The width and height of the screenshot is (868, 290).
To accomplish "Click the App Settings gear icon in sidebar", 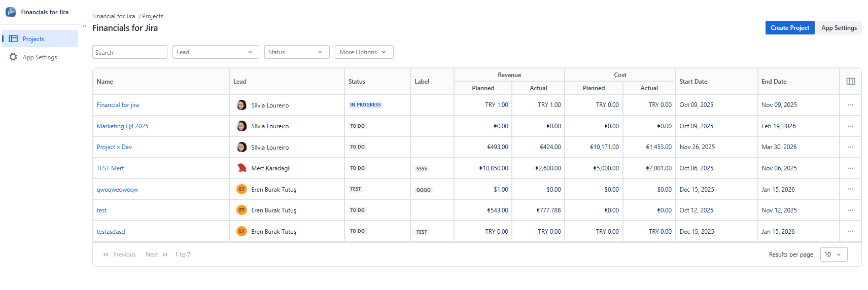I will (x=14, y=57).
